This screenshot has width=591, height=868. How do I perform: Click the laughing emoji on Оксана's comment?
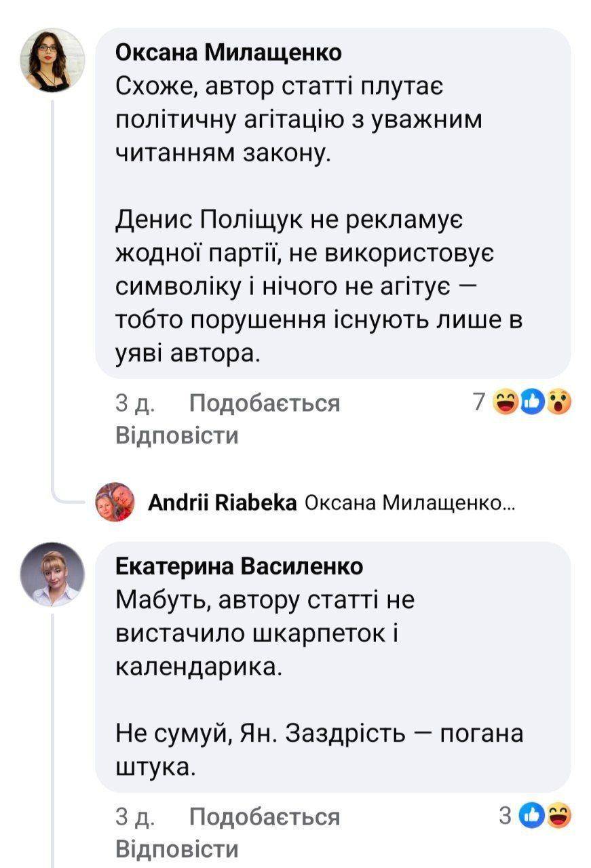(506, 403)
